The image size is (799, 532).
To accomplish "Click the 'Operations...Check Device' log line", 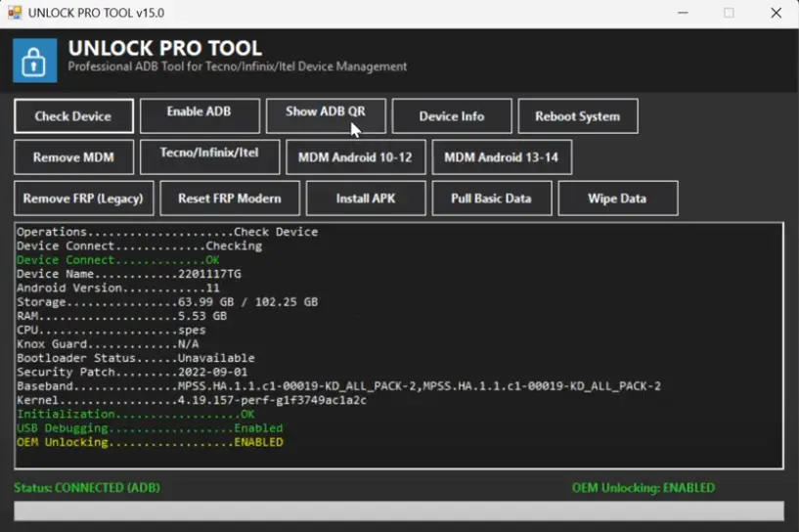I will click(x=167, y=232).
